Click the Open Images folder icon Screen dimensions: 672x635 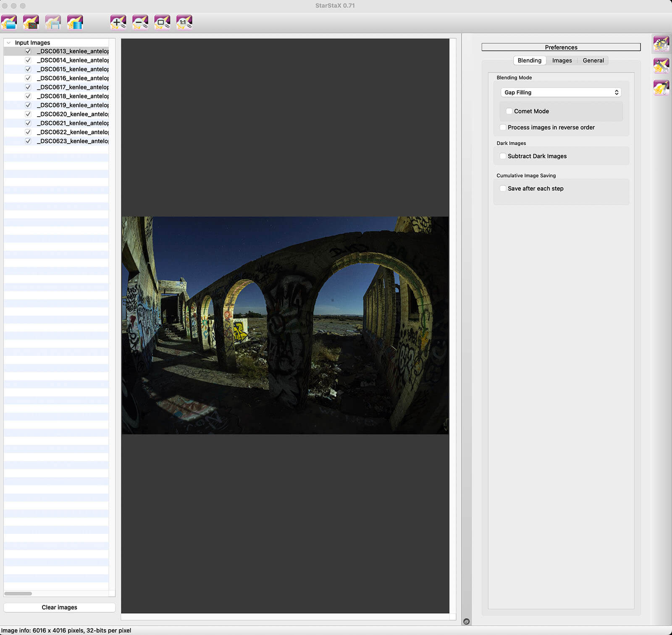(9, 22)
